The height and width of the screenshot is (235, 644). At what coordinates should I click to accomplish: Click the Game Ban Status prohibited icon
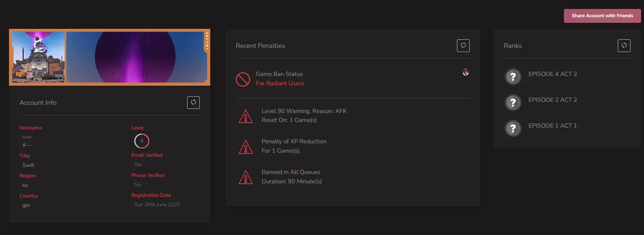[243, 79]
